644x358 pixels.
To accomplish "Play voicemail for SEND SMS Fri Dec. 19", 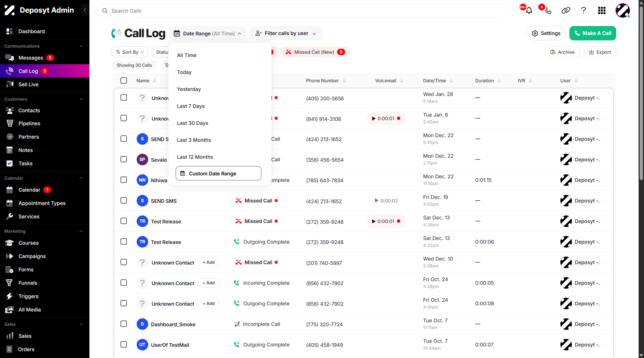I will (x=376, y=201).
